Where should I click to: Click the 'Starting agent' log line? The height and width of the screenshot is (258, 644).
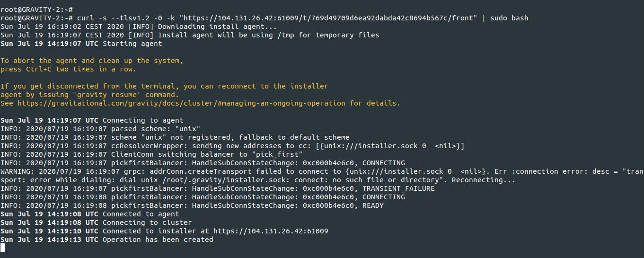(x=132, y=44)
